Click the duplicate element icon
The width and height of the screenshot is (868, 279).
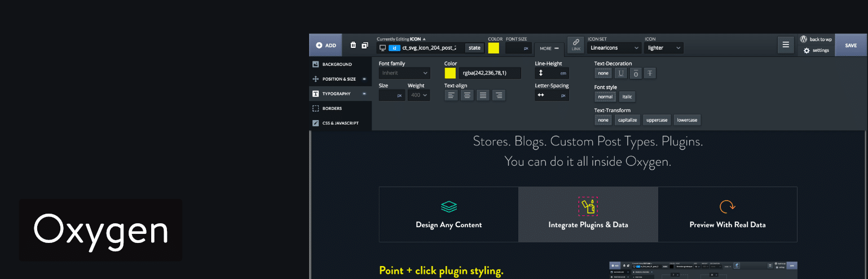tap(365, 45)
